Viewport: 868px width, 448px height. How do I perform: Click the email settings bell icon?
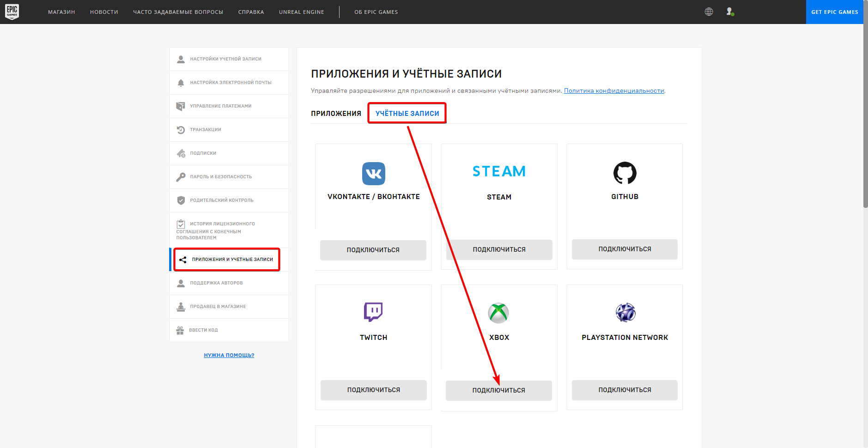181,83
